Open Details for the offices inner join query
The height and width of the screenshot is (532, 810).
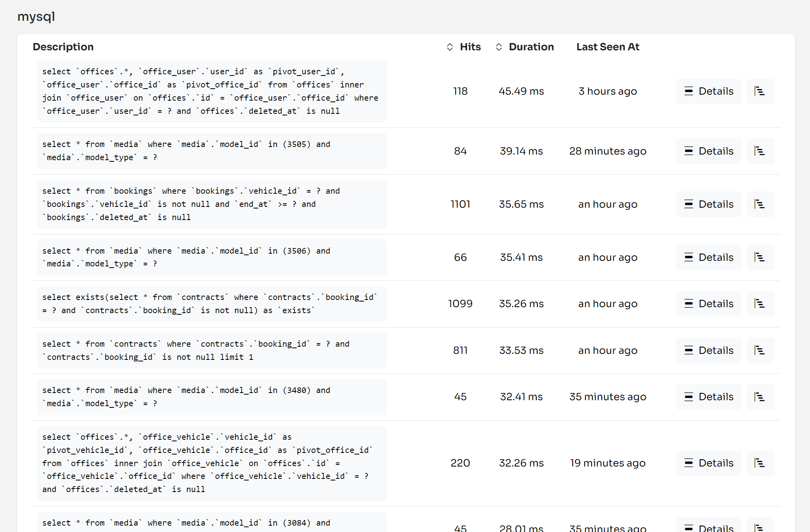(708, 91)
